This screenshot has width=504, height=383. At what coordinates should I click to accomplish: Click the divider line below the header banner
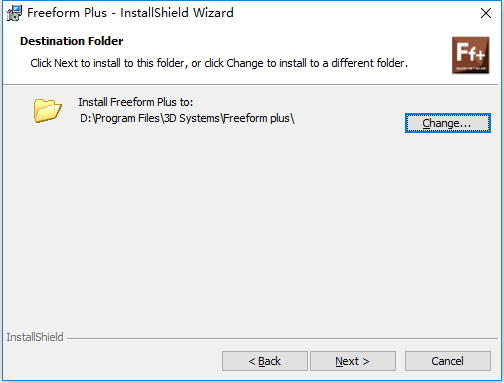click(250, 85)
